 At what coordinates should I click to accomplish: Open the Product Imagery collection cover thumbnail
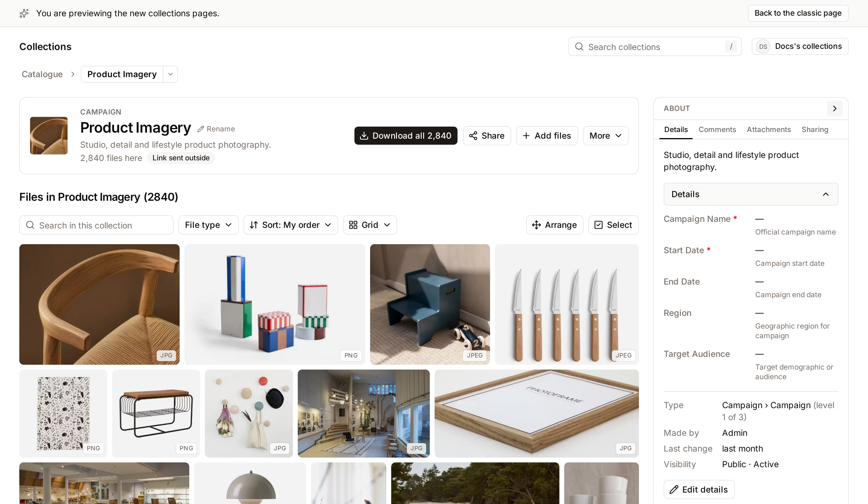pyautogui.click(x=49, y=136)
